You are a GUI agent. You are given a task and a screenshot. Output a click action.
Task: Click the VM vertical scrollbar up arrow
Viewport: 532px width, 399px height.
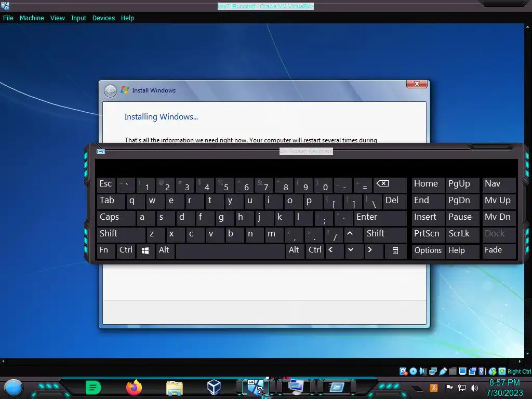528,26
